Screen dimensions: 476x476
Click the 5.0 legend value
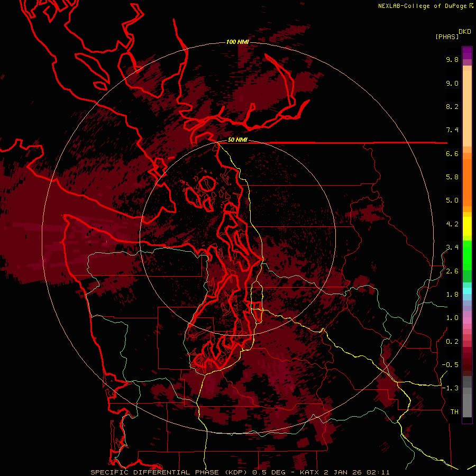point(452,200)
